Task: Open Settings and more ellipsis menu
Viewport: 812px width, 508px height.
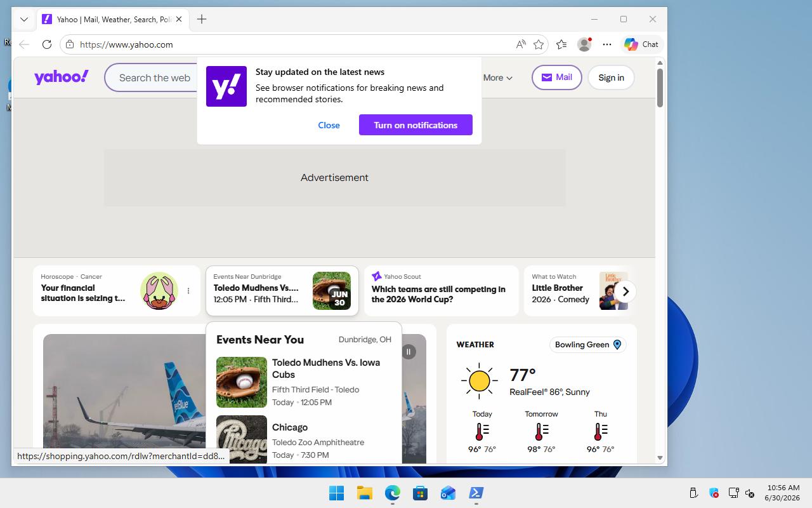Action: coord(607,44)
